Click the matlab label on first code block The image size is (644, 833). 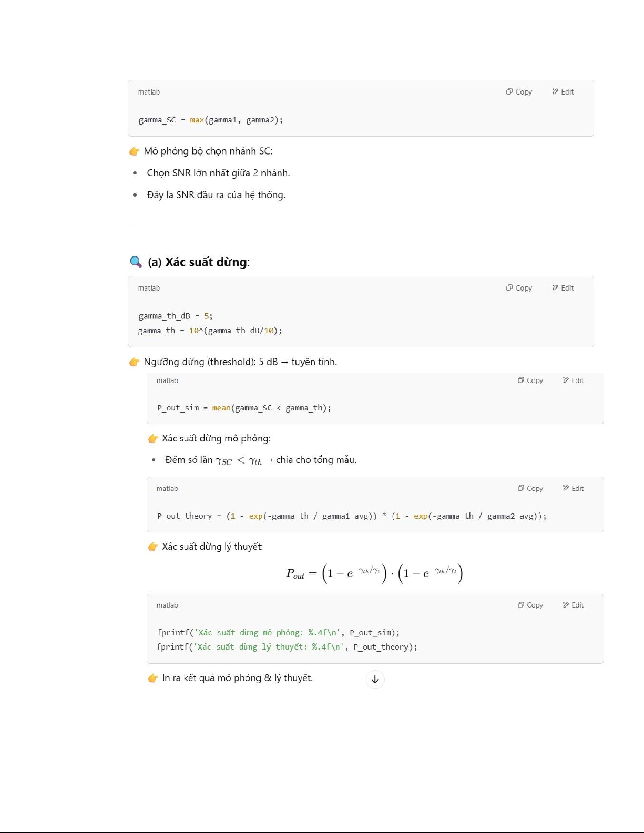coord(149,92)
